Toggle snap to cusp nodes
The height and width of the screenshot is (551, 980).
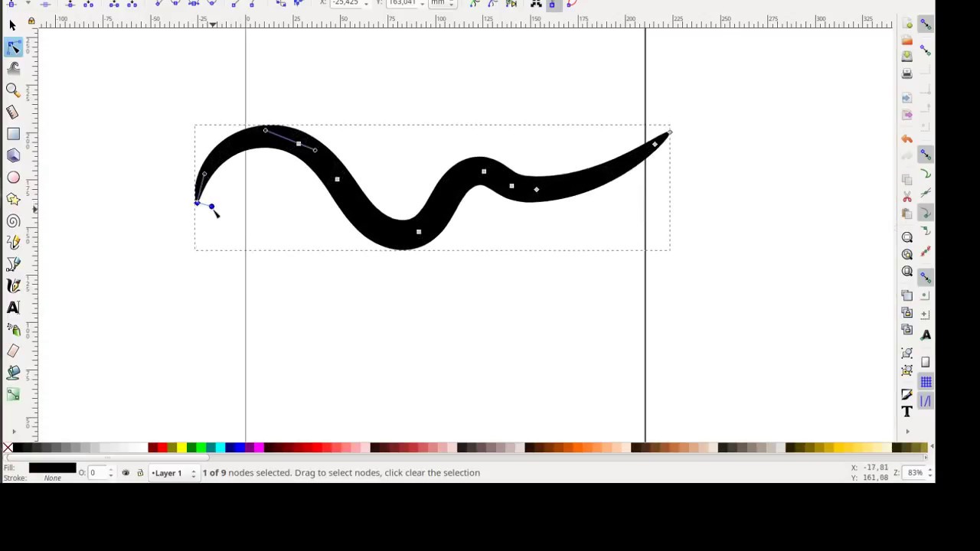pyautogui.click(x=926, y=213)
